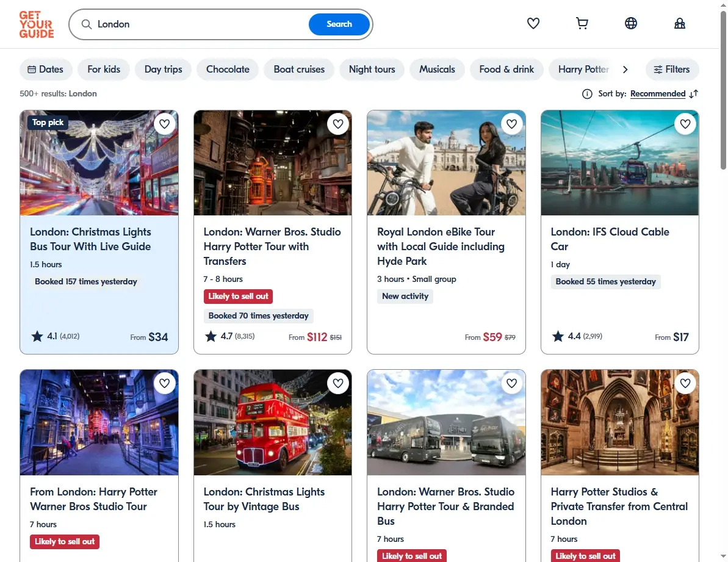Select the Day trips filter chip

163,69
